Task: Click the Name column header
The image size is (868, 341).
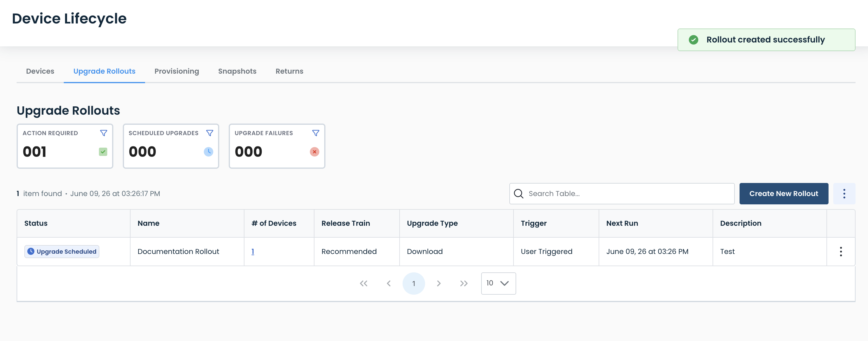Action: tap(187, 223)
